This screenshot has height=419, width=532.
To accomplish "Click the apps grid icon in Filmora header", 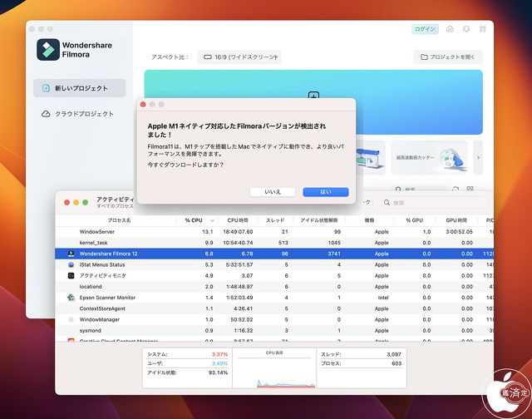I will tap(482, 29).
